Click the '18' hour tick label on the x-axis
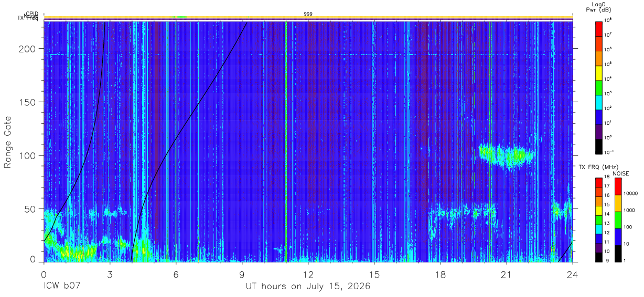Image resolution: width=644 pixels, height=297 pixels. (x=441, y=274)
